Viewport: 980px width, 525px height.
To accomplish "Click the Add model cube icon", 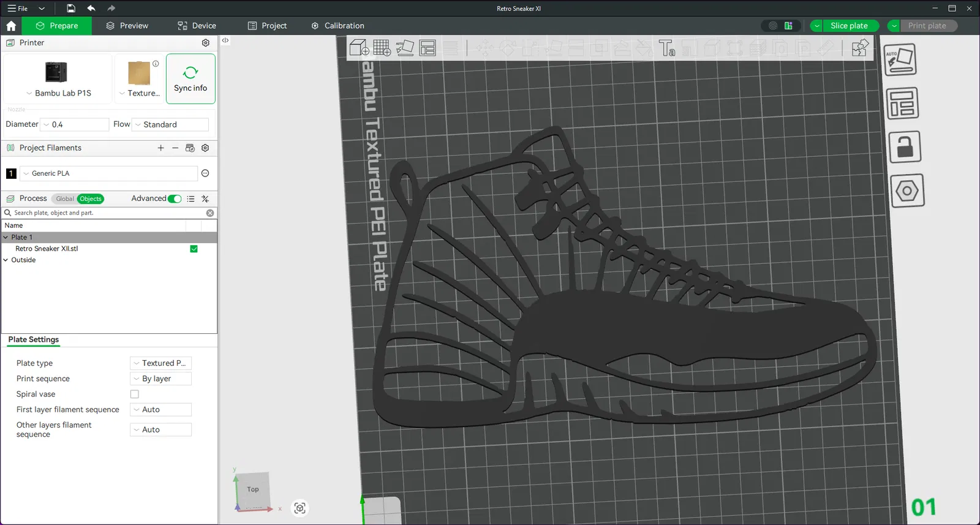I will pyautogui.click(x=359, y=47).
